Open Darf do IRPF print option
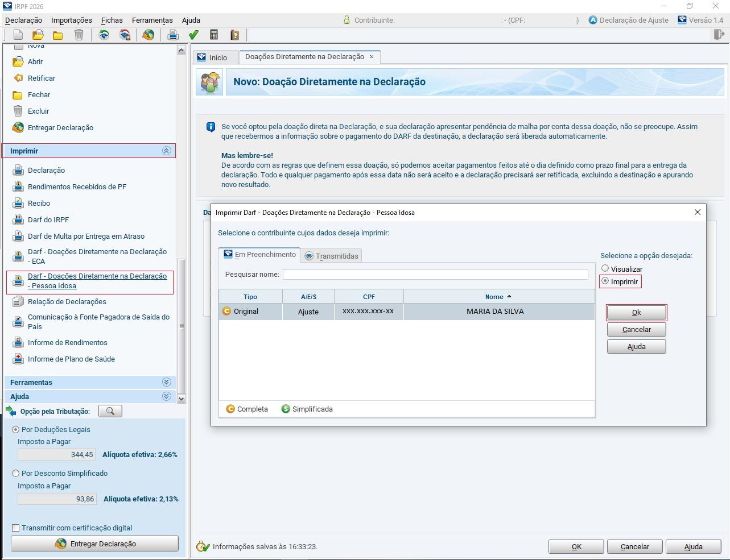Screen dimensions: 730x560 48,219
